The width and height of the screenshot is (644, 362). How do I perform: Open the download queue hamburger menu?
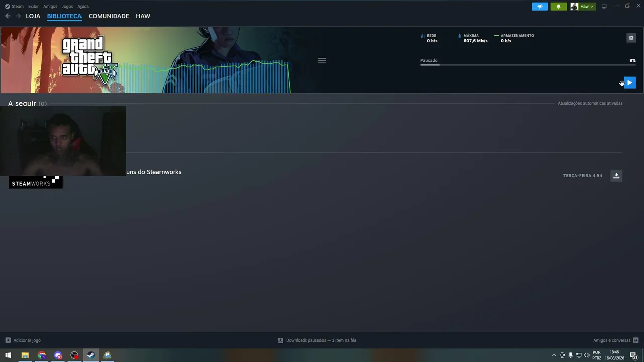[x=322, y=61]
